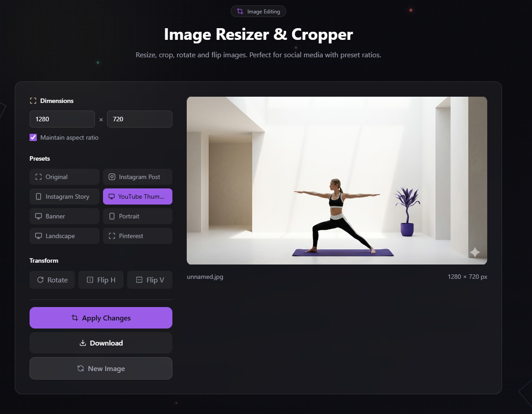Screen dimensions: 532x414
Task: Select the Pinterest preset
Action: tap(137, 236)
